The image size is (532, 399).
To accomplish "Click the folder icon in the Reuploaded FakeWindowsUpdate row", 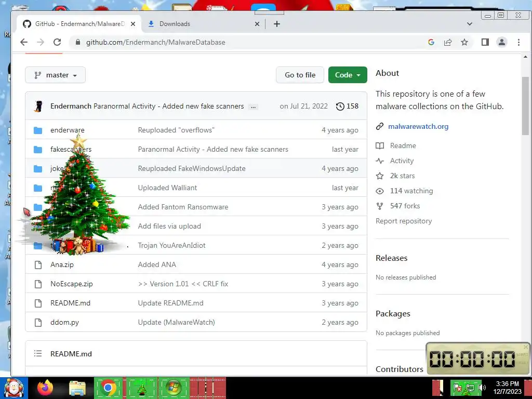I will point(38,169).
